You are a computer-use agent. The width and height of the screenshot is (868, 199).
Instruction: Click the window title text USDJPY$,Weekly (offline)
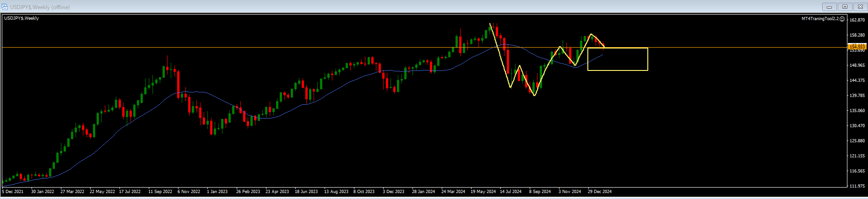[40, 7]
